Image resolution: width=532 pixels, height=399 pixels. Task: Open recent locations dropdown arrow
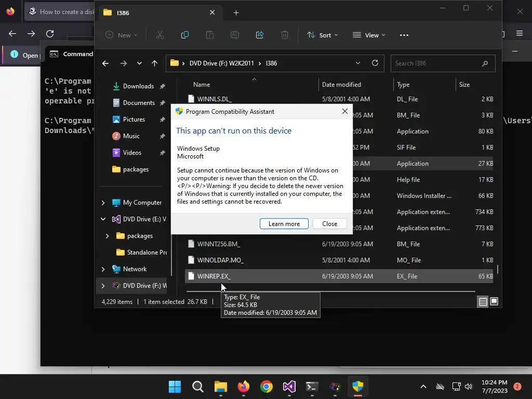click(139, 63)
